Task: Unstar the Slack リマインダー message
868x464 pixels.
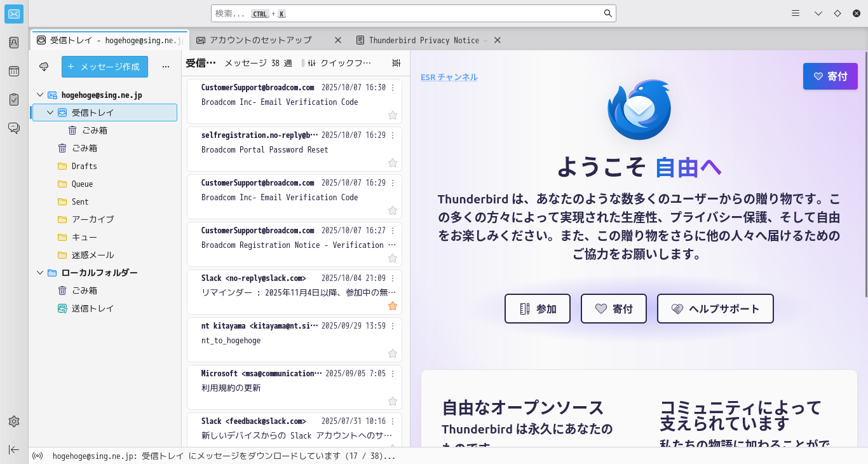Action: tap(393, 306)
